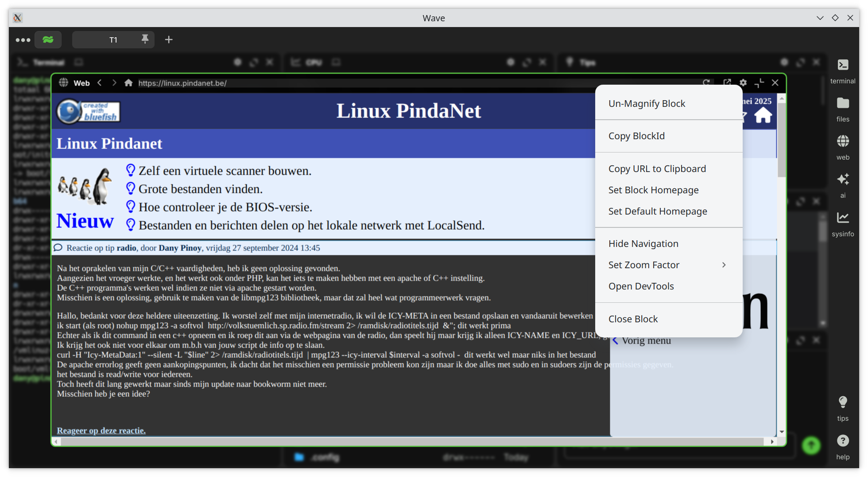
Task: Open page in external browser icon
Action: coord(727,82)
